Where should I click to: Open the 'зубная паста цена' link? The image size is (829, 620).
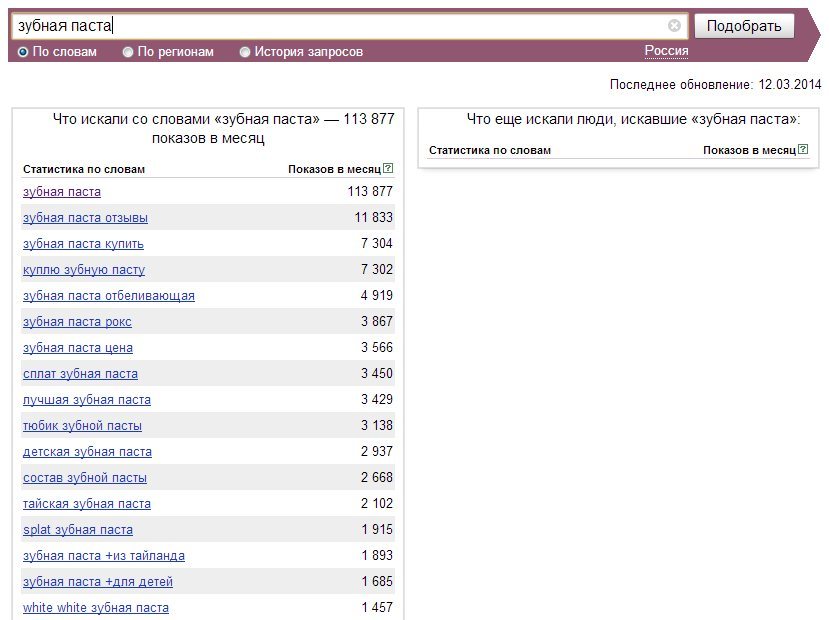coord(78,347)
